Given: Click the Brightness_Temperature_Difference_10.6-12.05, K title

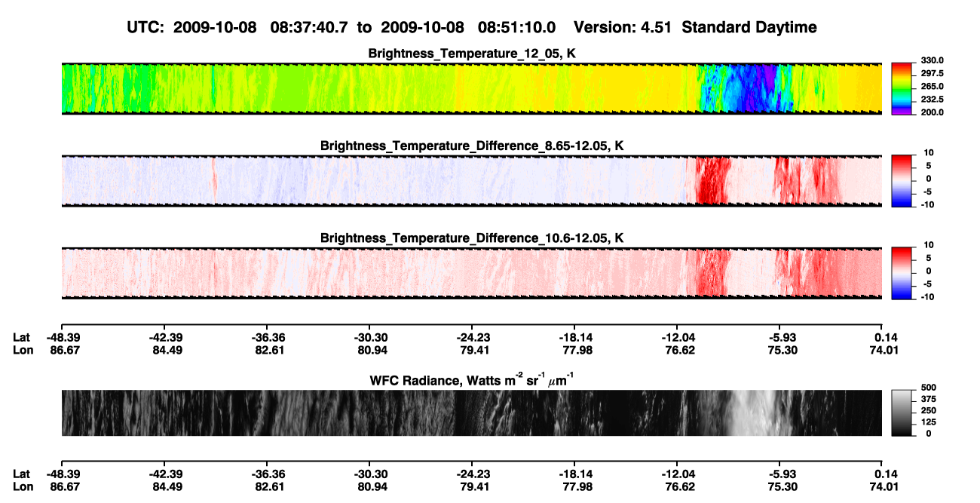Looking at the screenshot, I should pos(472,238).
